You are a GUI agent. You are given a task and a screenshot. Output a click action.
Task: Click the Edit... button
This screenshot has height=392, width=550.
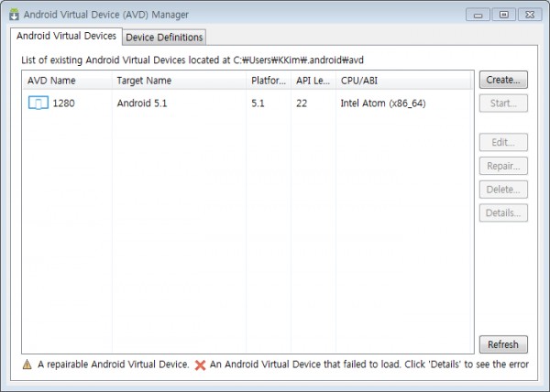[x=503, y=142]
